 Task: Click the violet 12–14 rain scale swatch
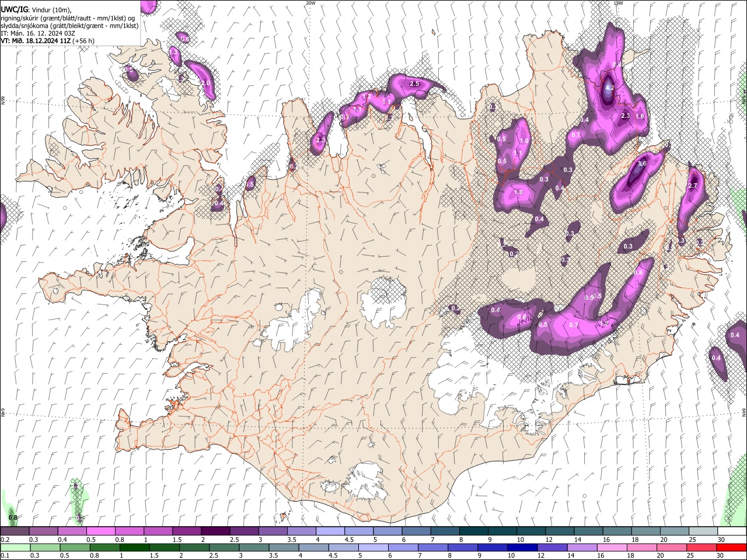(551, 547)
